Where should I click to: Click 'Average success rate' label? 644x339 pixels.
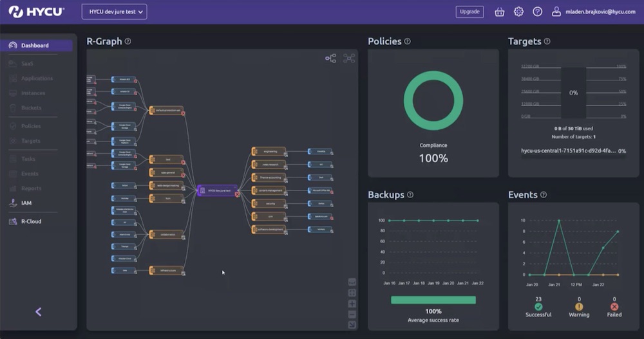433,320
